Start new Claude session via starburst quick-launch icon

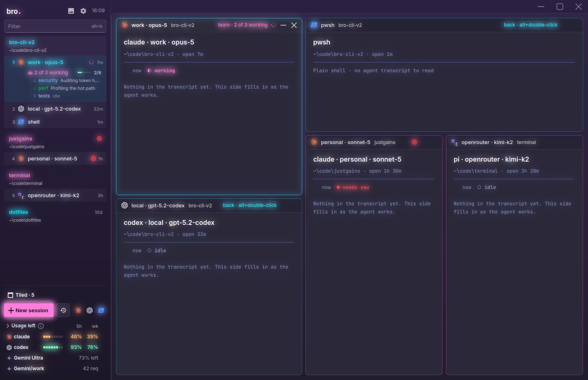pyautogui.click(x=78, y=310)
